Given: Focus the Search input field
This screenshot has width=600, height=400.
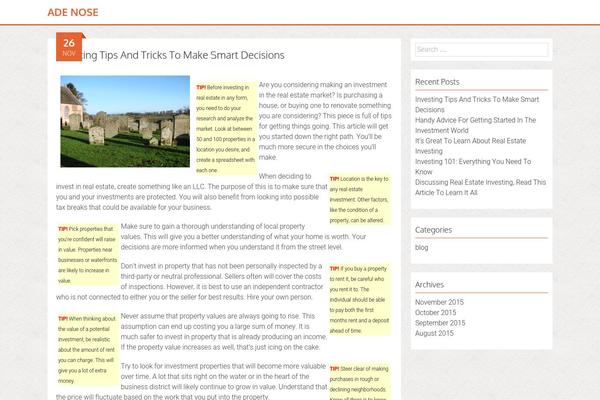Looking at the screenshot, I should pos(481,49).
